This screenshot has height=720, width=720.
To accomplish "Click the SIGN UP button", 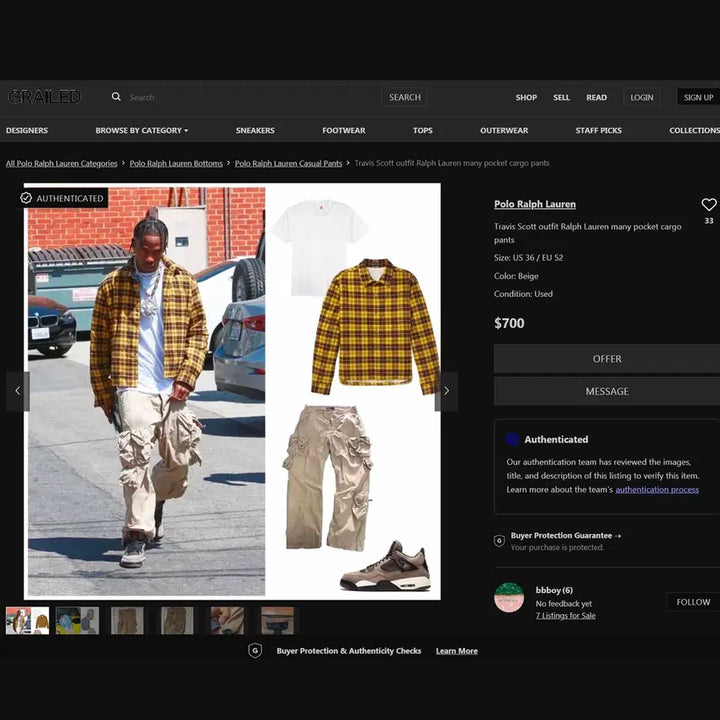I will coord(698,97).
